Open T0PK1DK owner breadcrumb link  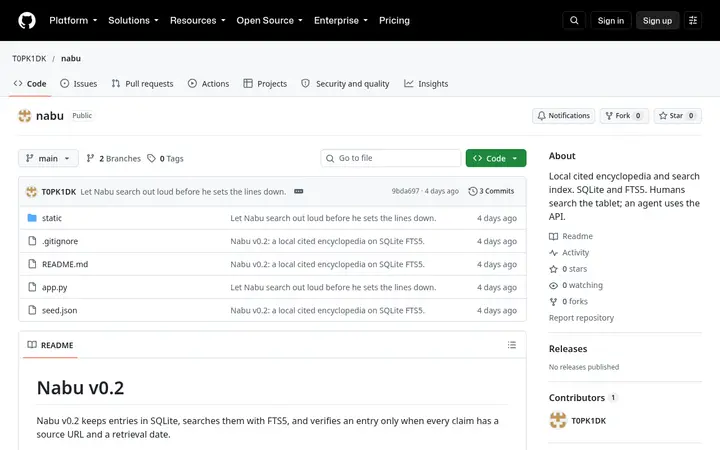tap(29, 58)
